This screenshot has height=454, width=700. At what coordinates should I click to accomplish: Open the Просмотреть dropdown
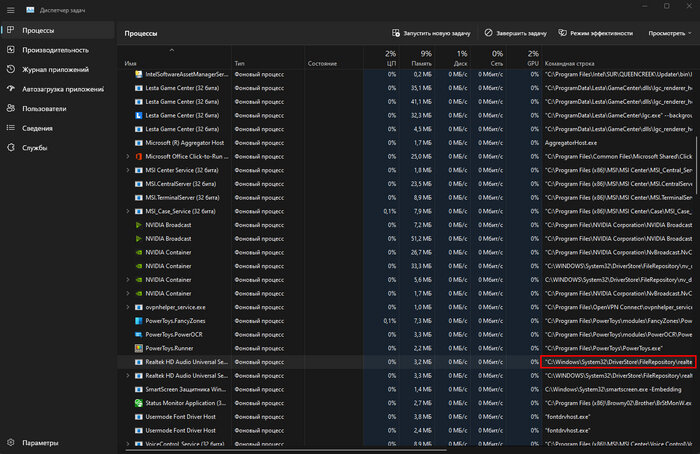point(670,33)
